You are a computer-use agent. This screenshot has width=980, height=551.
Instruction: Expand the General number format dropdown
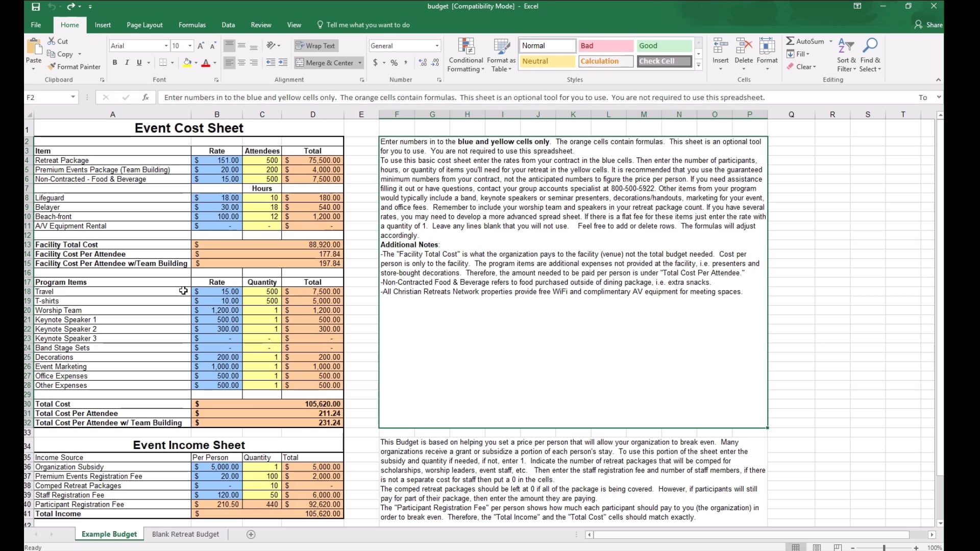[437, 46]
